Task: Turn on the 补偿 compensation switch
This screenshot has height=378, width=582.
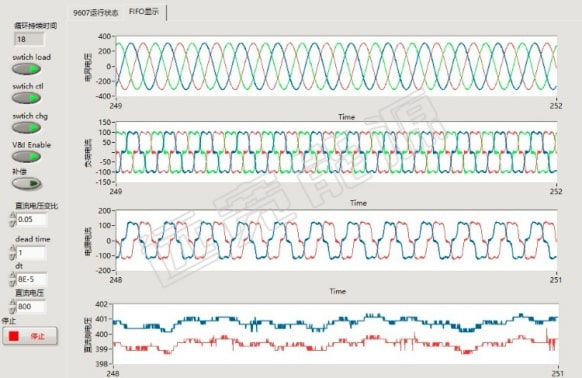Action: (26, 183)
